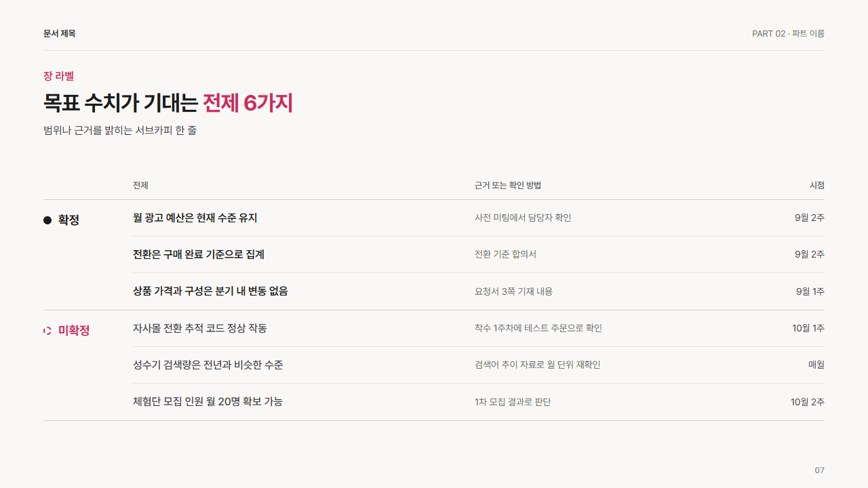Select row 상품 가격과 구성은 분기 내 변동 없음
This screenshot has height=488, width=868.
pos(479,291)
